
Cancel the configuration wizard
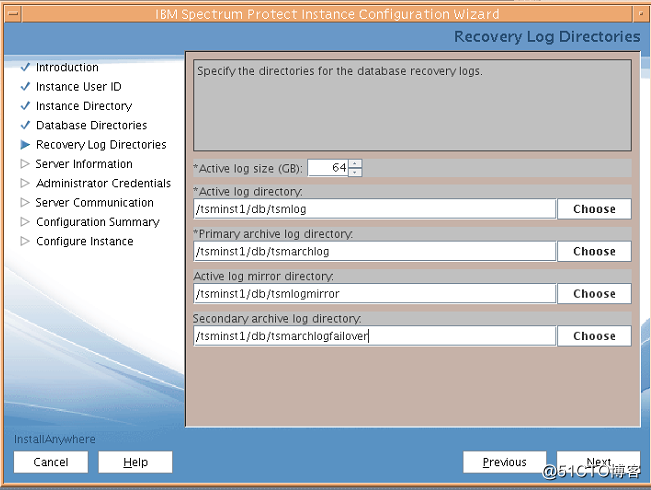(51, 462)
